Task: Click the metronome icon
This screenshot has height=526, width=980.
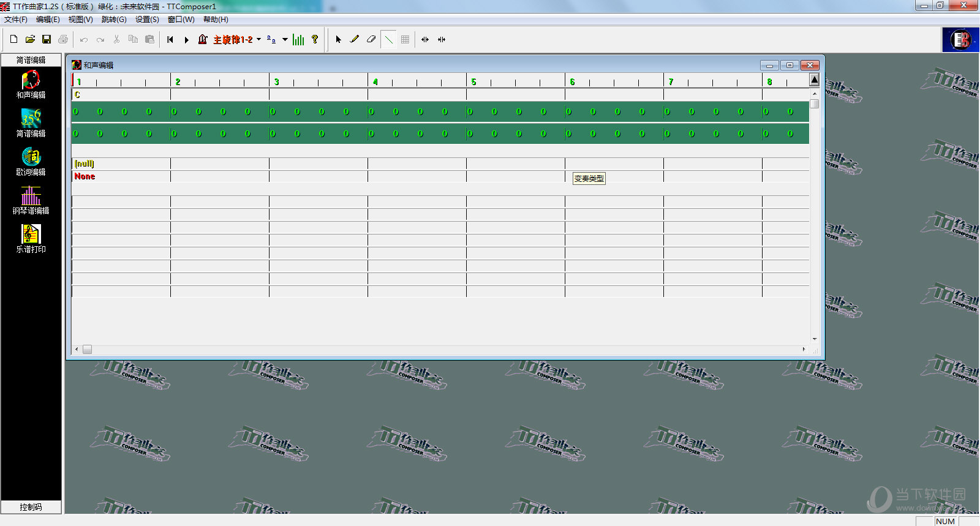Action: tap(203, 39)
